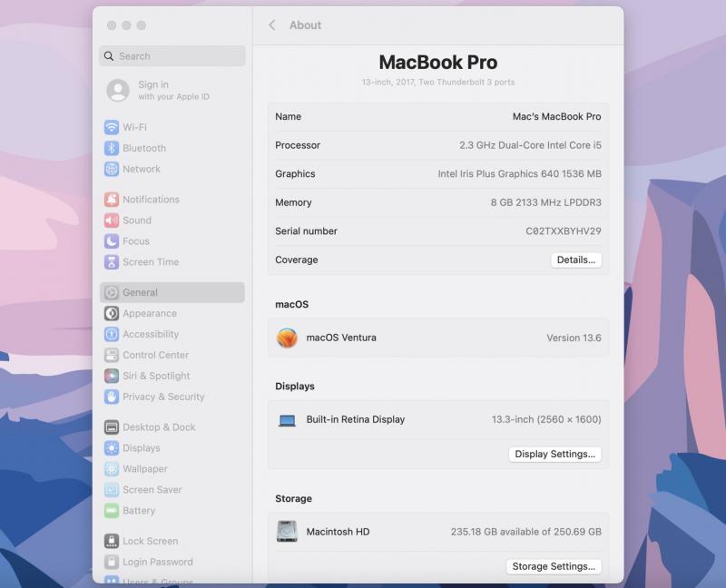
Task: Open Notifications via the bell icon
Action: (111, 200)
